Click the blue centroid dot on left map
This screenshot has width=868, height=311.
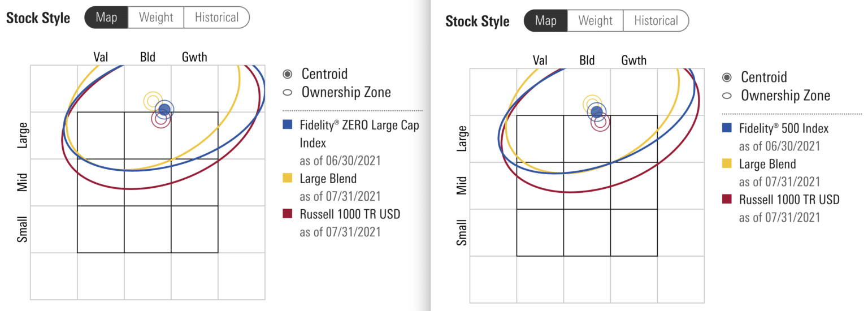164,109
